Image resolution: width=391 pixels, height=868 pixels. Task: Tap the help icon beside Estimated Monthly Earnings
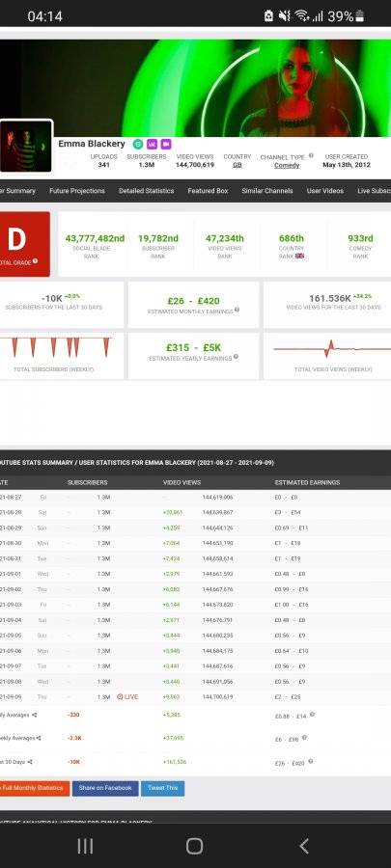tap(237, 310)
